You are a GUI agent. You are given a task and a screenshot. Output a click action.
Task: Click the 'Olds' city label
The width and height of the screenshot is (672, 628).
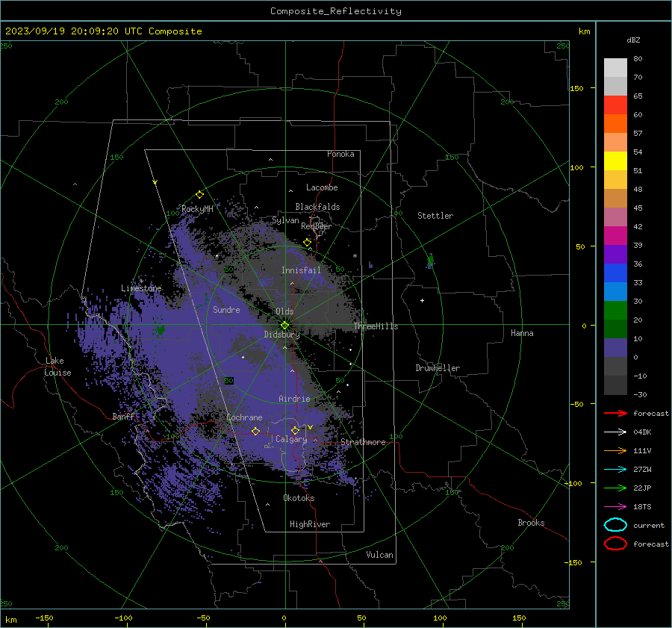click(x=284, y=311)
